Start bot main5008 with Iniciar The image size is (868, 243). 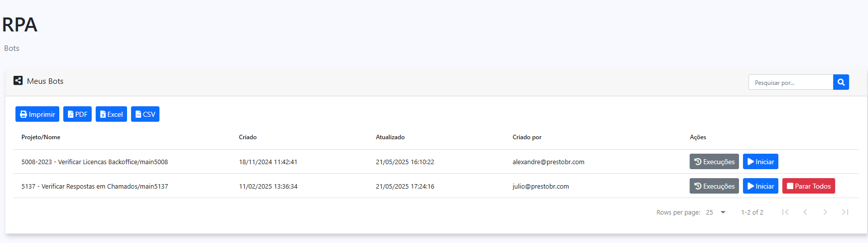pos(760,162)
